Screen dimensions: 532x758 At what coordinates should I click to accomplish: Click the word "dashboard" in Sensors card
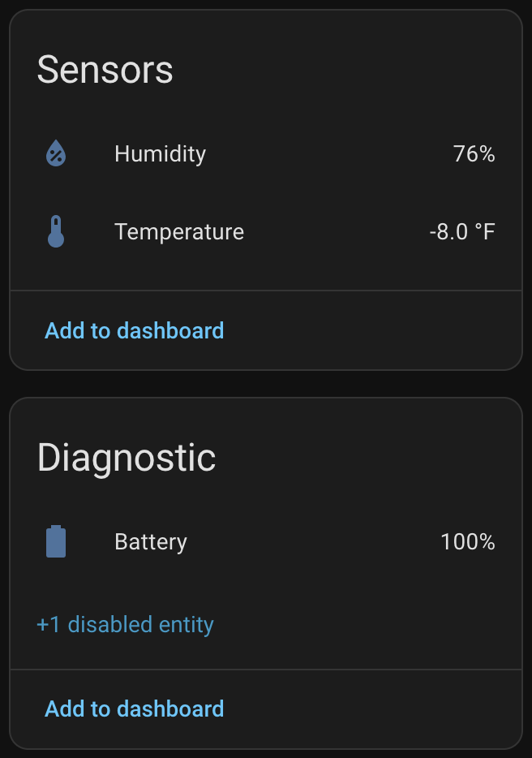(x=170, y=330)
